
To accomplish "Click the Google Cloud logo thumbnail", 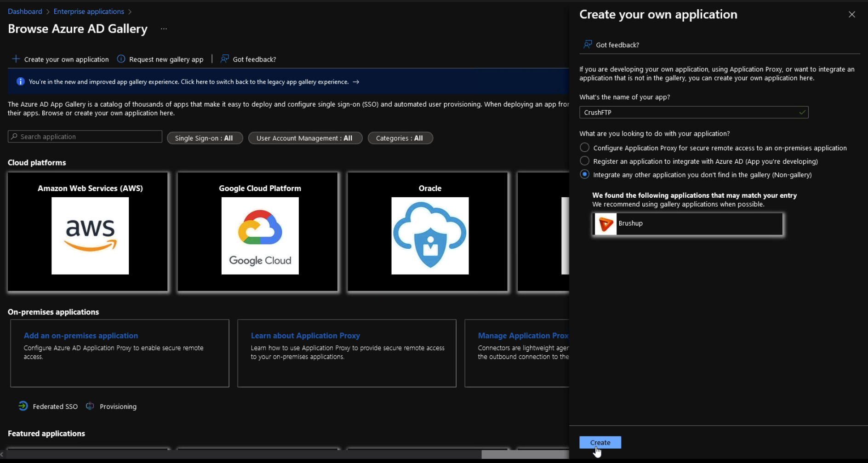I will point(260,236).
